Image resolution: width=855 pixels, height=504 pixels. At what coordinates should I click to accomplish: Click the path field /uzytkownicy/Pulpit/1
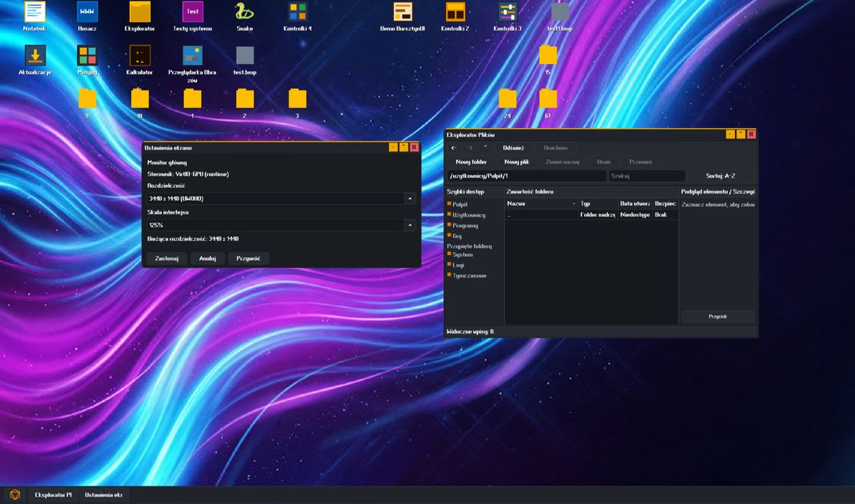[x=527, y=176]
